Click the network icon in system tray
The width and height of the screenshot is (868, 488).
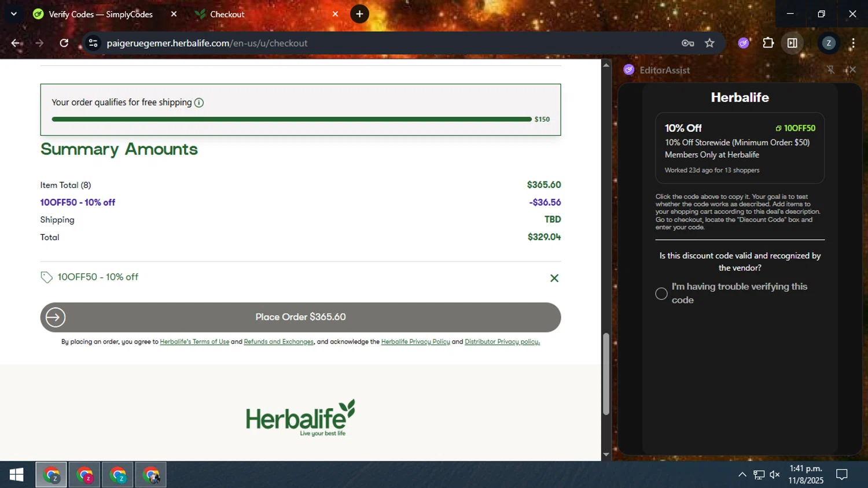[x=759, y=475]
